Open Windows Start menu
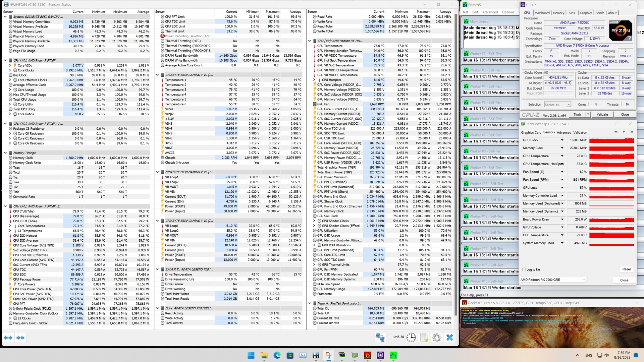Screen dimensions: 644x362 251,355
